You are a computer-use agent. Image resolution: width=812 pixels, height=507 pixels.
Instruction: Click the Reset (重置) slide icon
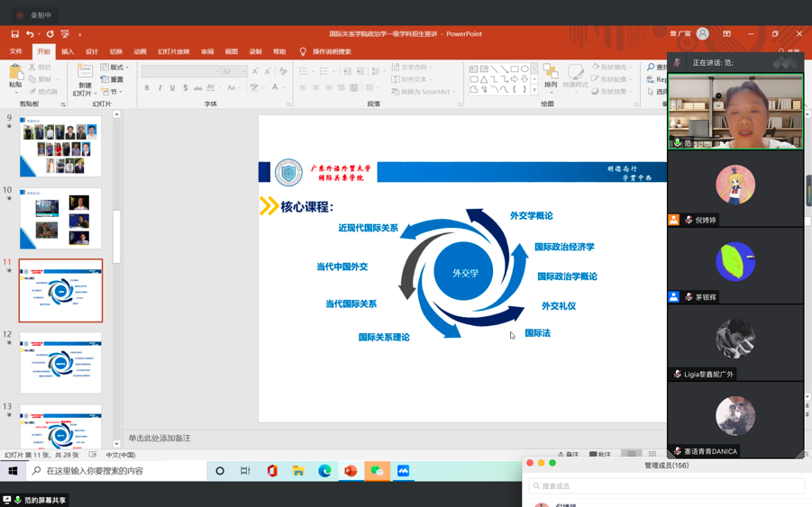click(113, 79)
